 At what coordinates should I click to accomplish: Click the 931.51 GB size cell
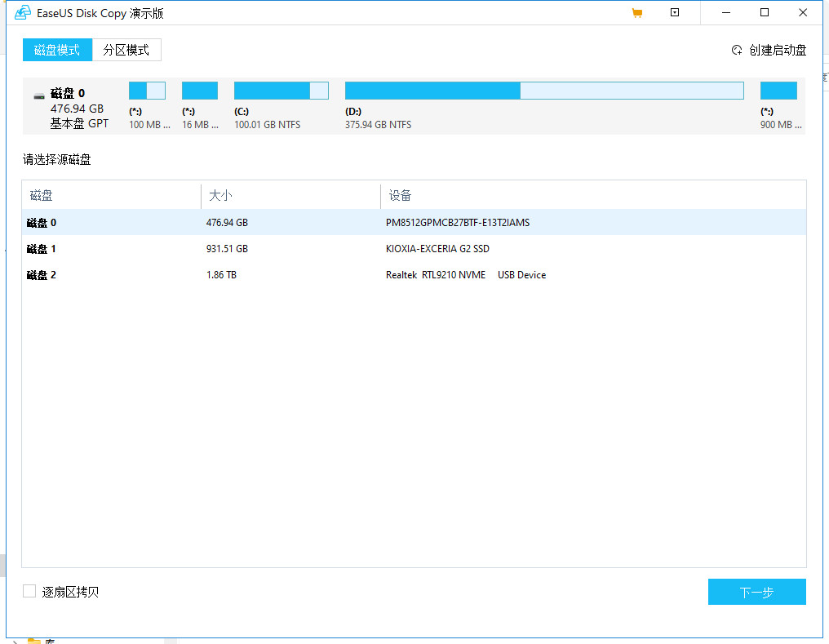(x=227, y=248)
